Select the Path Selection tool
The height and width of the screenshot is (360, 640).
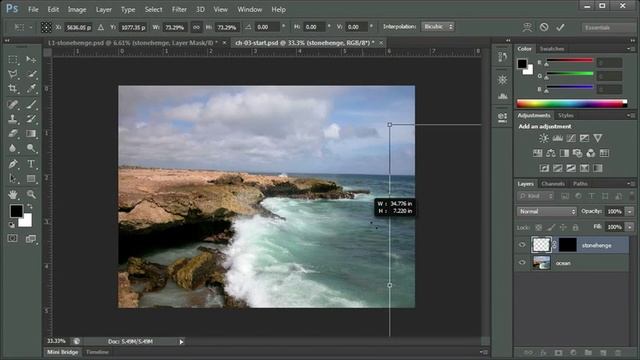point(13,179)
